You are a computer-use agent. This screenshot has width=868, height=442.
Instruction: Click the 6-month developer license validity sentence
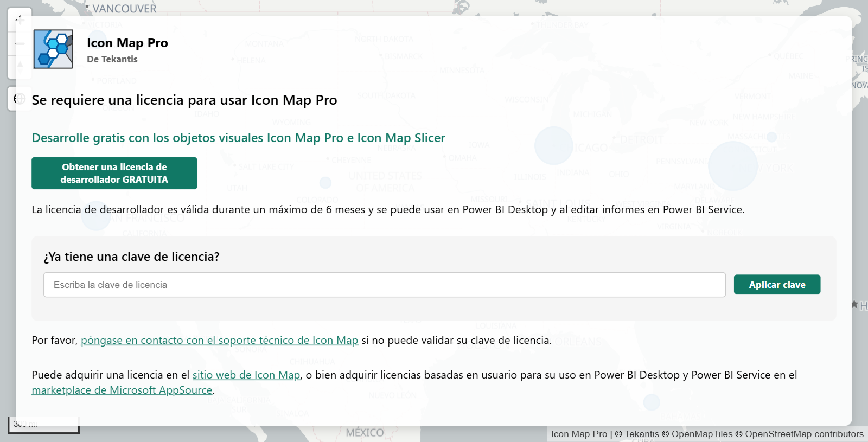pyautogui.click(x=388, y=209)
